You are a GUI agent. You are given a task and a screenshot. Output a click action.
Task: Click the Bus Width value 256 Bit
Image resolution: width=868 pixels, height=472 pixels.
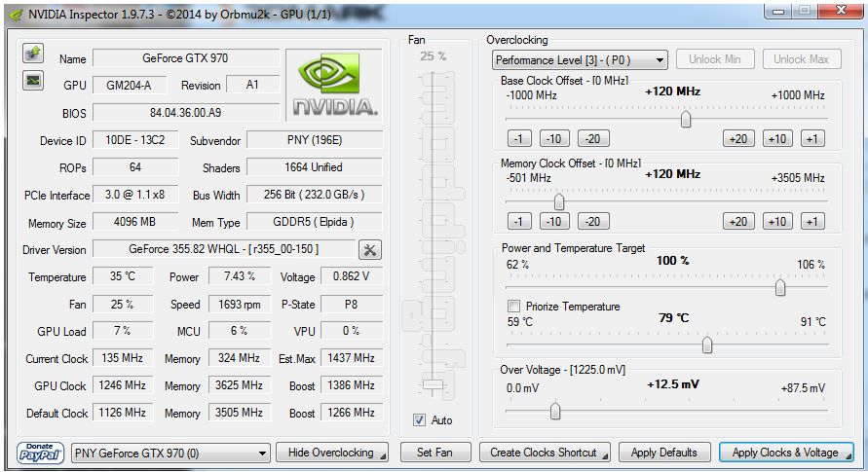point(315,195)
